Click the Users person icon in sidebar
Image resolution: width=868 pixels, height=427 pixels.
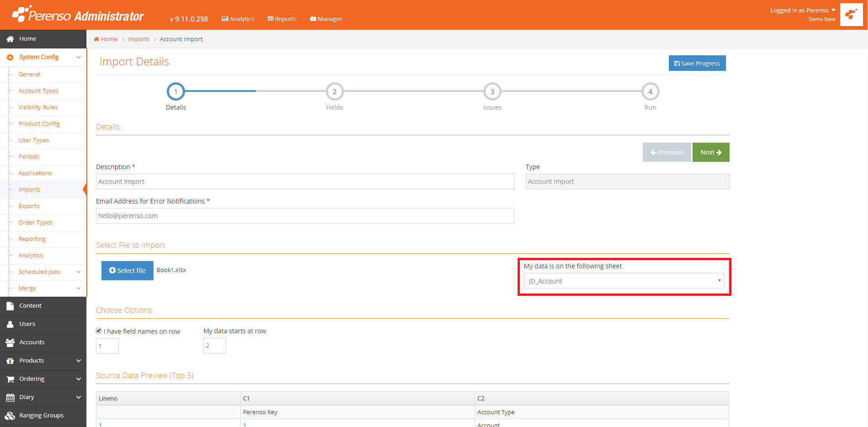pyautogui.click(x=10, y=324)
